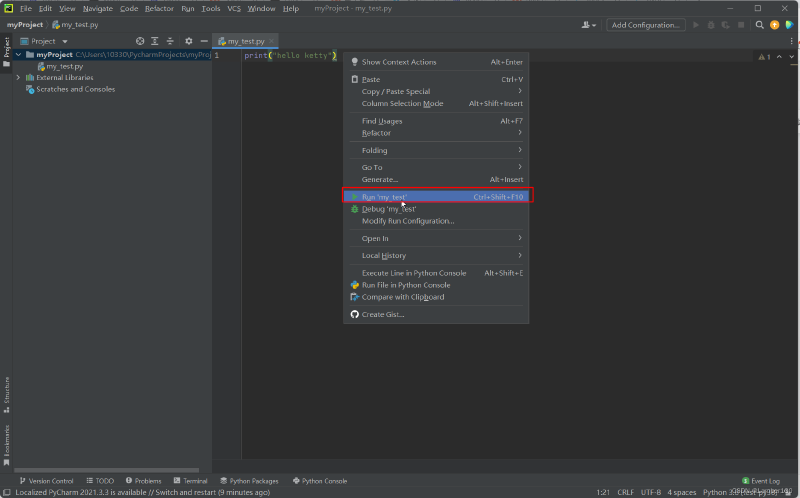Click the IDE update arrow icon
Screen dimensions: 800x498
pos(774,25)
